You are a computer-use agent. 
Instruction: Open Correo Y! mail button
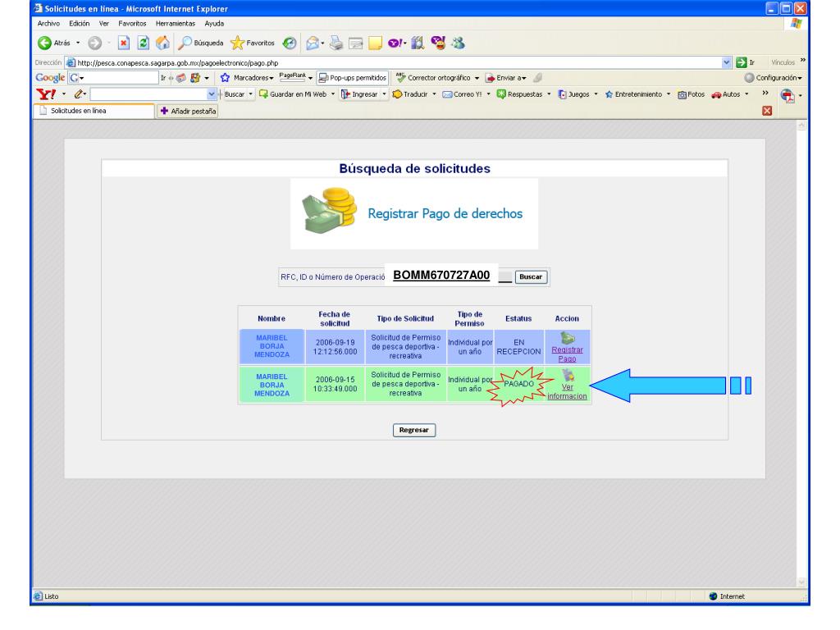pos(462,94)
